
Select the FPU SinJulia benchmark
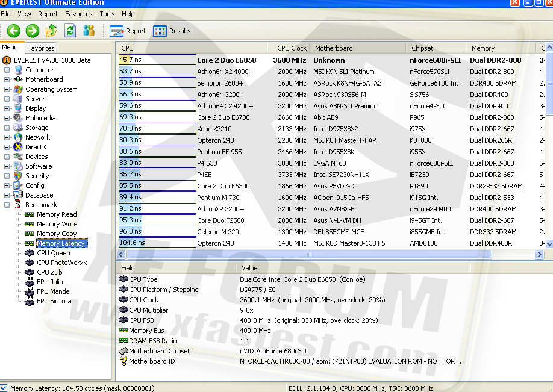pos(54,301)
